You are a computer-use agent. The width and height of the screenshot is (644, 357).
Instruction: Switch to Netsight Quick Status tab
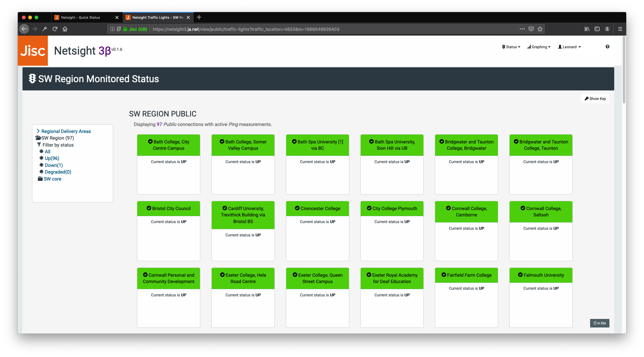[x=80, y=17]
